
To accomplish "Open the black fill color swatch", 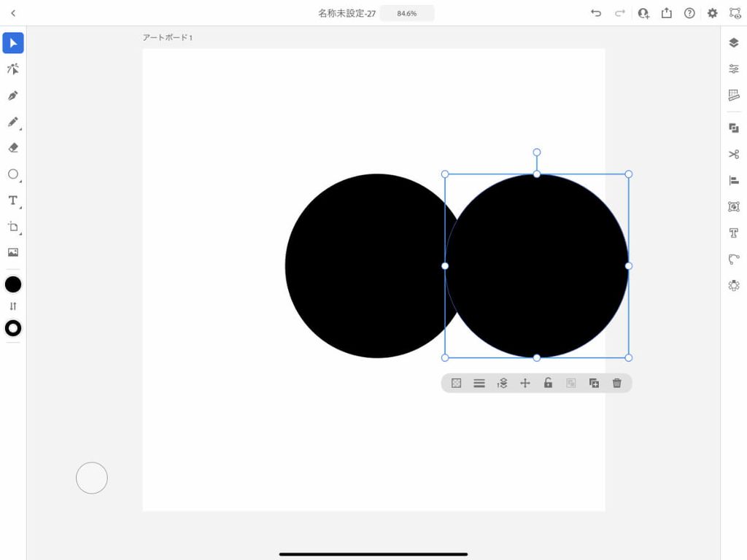I will click(x=13, y=285).
